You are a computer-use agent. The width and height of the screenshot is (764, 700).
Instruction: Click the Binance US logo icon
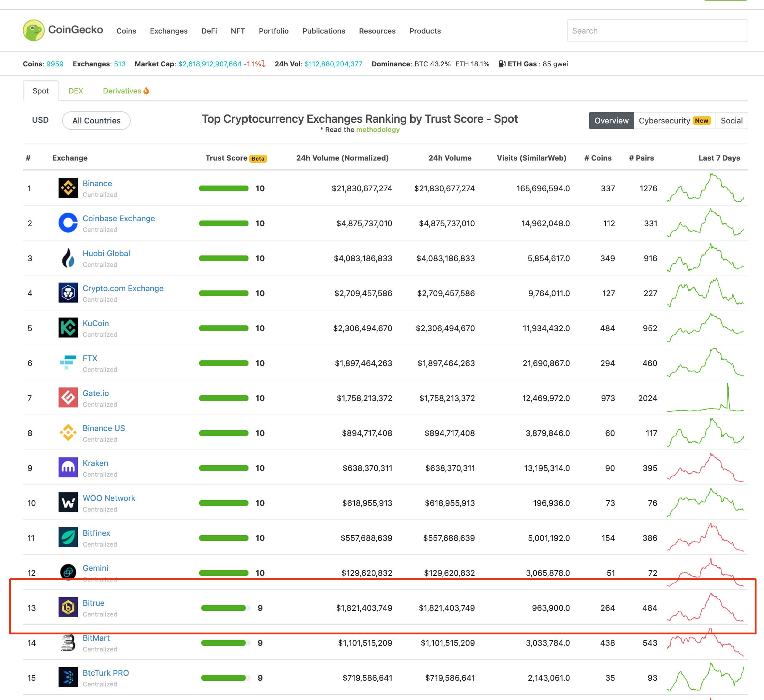pyautogui.click(x=68, y=432)
